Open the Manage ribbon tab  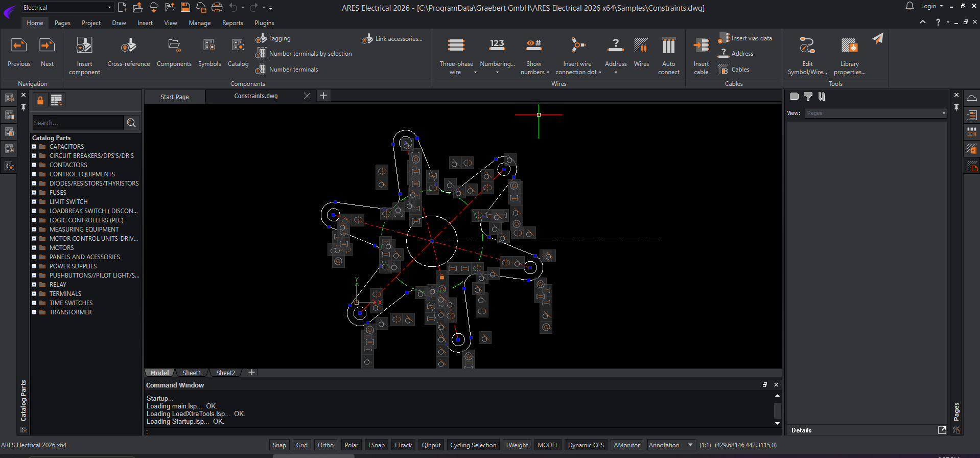pyautogui.click(x=199, y=23)
